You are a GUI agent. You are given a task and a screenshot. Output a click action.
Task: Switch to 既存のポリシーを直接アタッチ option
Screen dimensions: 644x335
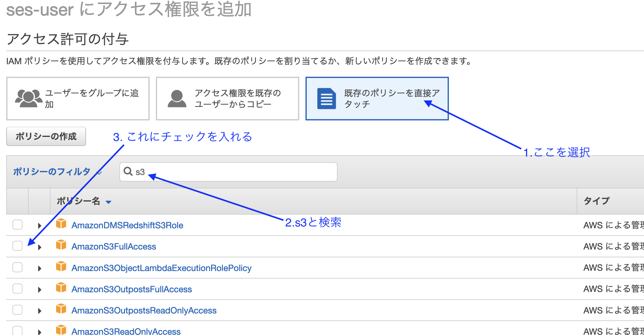[x=377, y=98]
